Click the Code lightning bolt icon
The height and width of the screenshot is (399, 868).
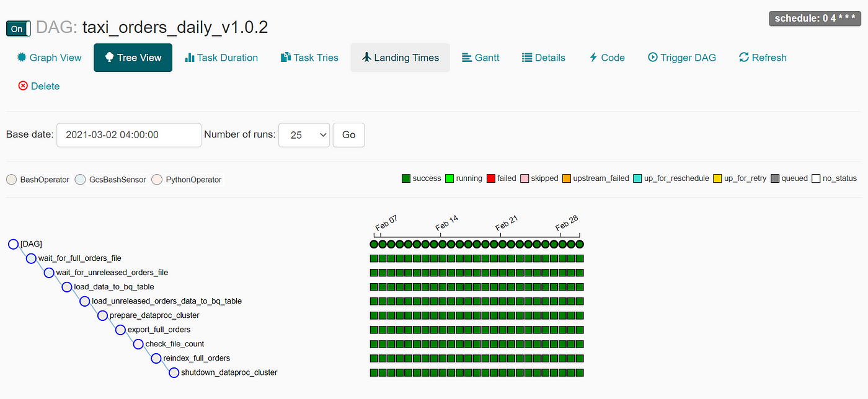tap(593, 58)
